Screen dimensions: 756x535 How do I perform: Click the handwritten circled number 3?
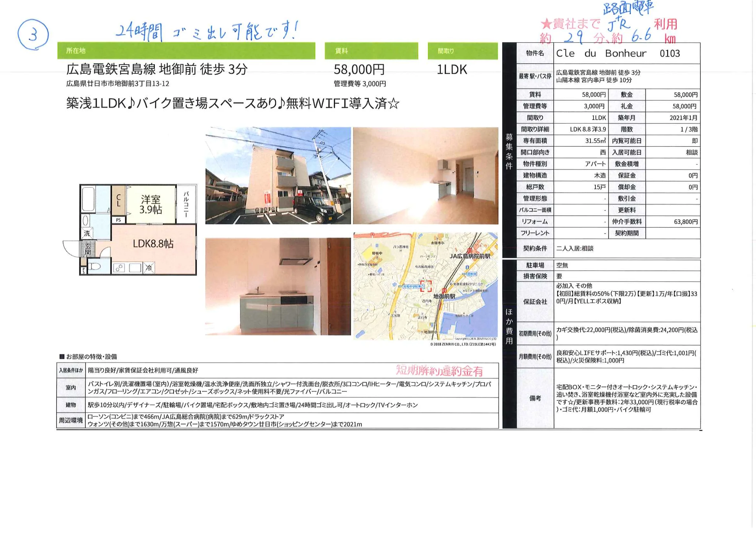tap(33, 35)
